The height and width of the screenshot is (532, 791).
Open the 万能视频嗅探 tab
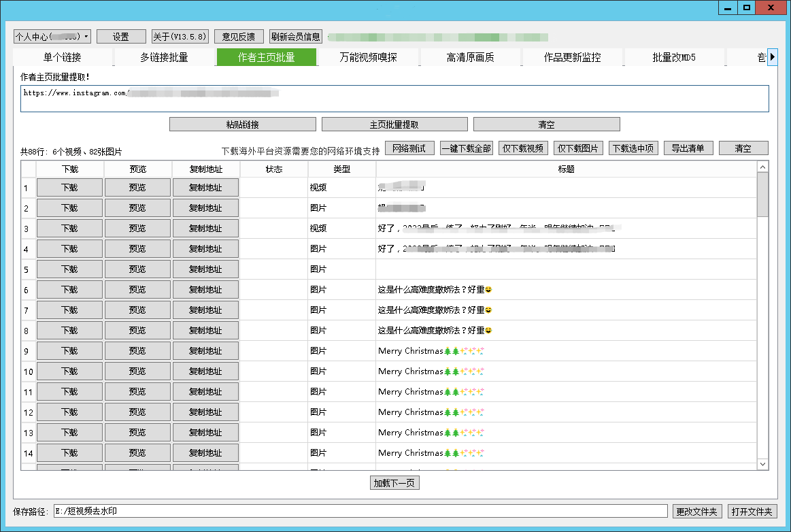pos(368,57)
